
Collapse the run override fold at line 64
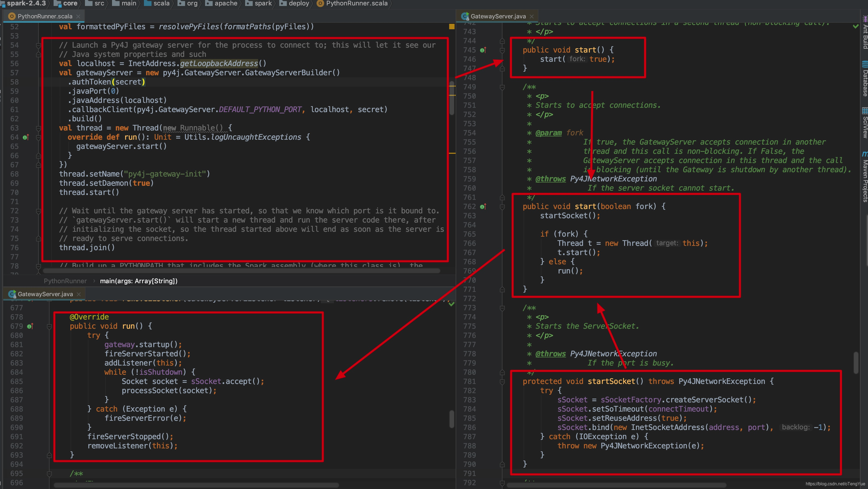38,137
